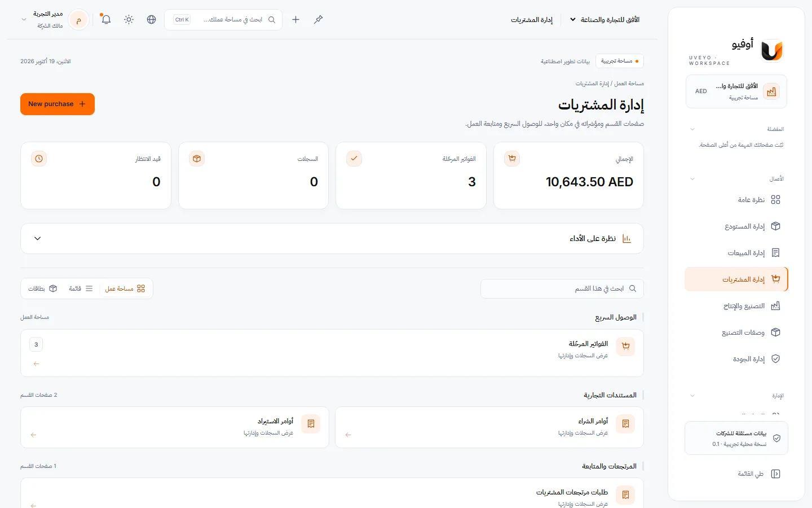Switch to قائمة list view tab
Viewport: 812px width, 508px height.
pyautogui.click(x=81, y=288)
